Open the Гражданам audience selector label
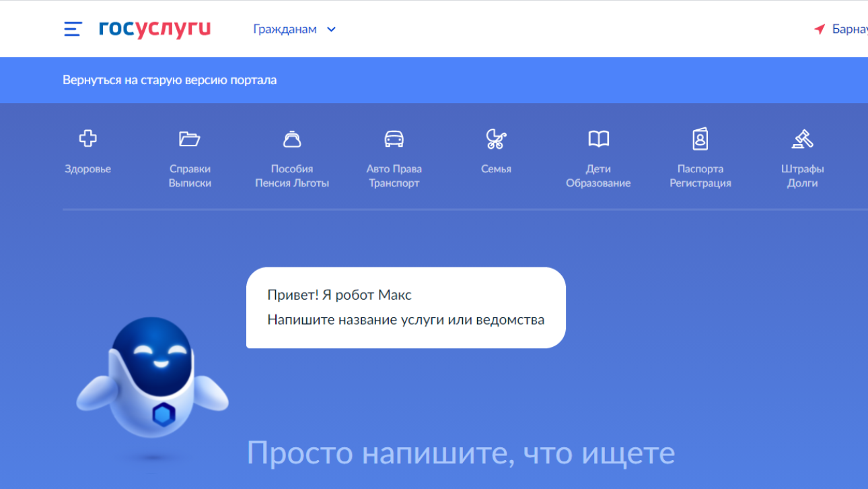This screenshot has height=489, width=868. coord(285,29)
